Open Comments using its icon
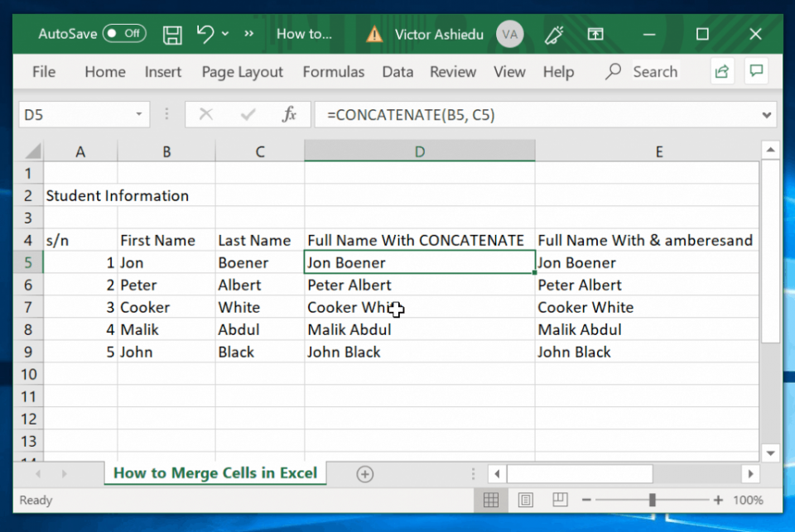 756,71
